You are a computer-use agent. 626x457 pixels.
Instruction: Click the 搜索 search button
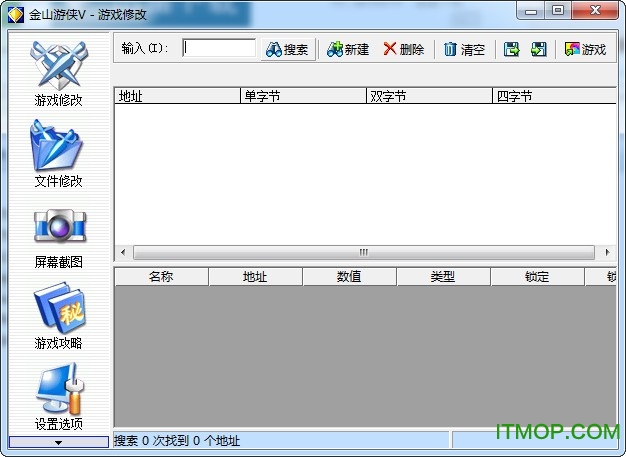[288, 49]
